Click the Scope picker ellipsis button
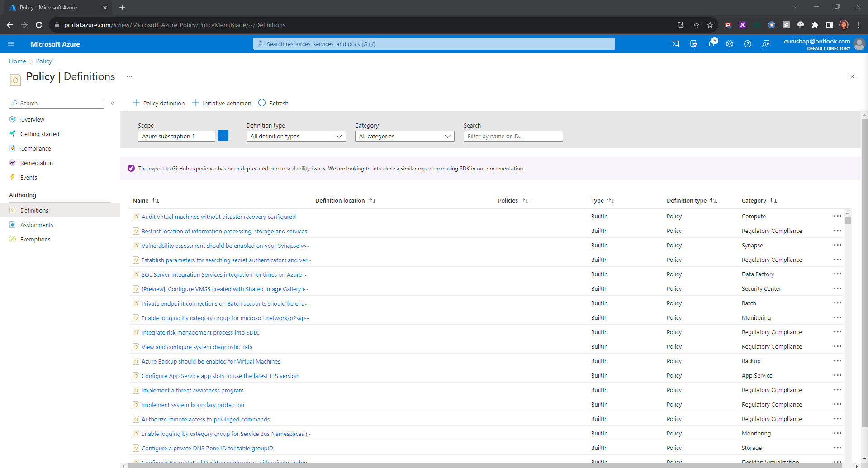This screenshot has height=468, width=868. [223, 136]
